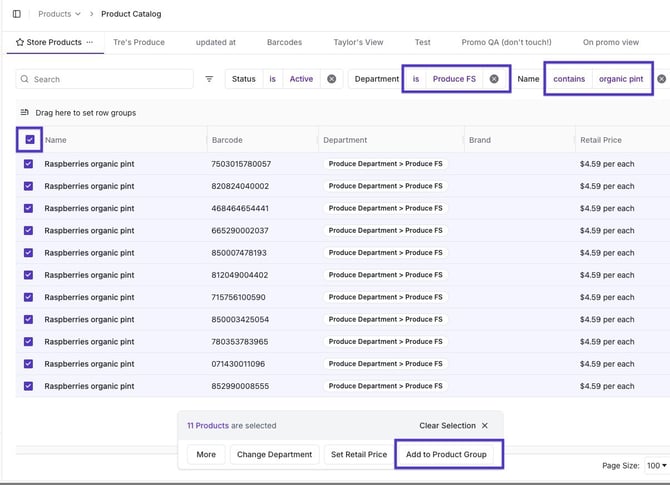
Task: Remove the Status Active filter
Action: (331, 79)
